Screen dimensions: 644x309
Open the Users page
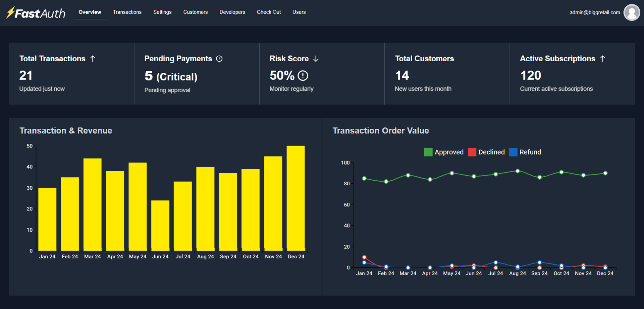tap(299, 12)
